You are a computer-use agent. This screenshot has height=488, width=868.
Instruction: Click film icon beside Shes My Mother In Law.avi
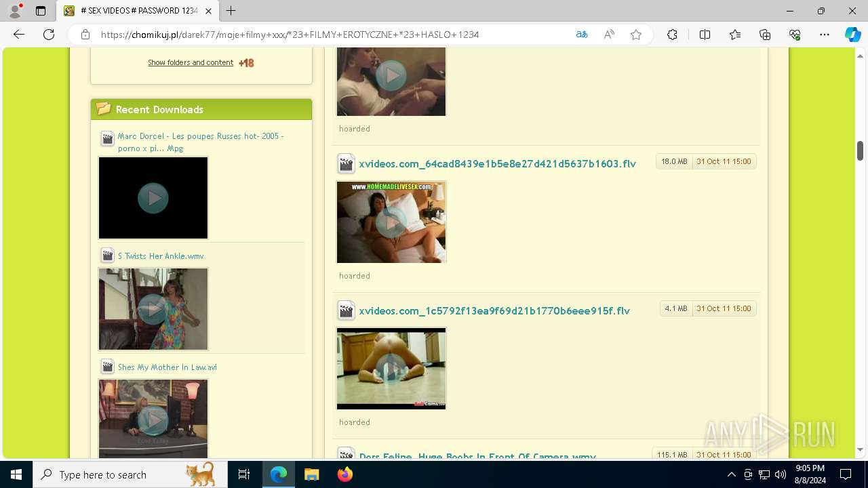coord(107,367)
